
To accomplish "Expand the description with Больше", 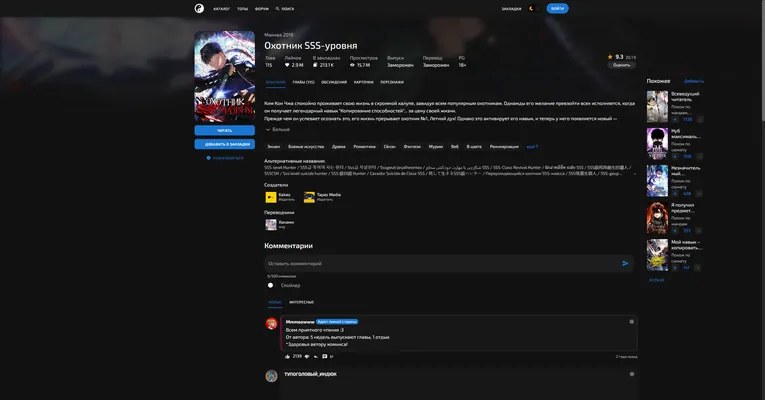I will coord(278,130).
